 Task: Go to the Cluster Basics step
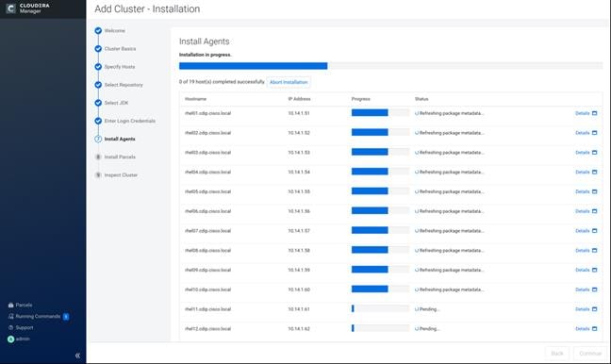point(115,49)
